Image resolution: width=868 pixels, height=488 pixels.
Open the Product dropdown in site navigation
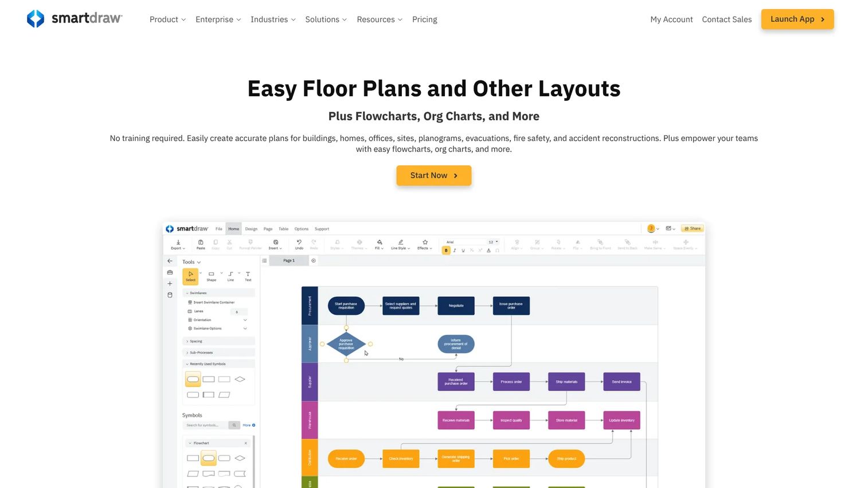[167, 19]
